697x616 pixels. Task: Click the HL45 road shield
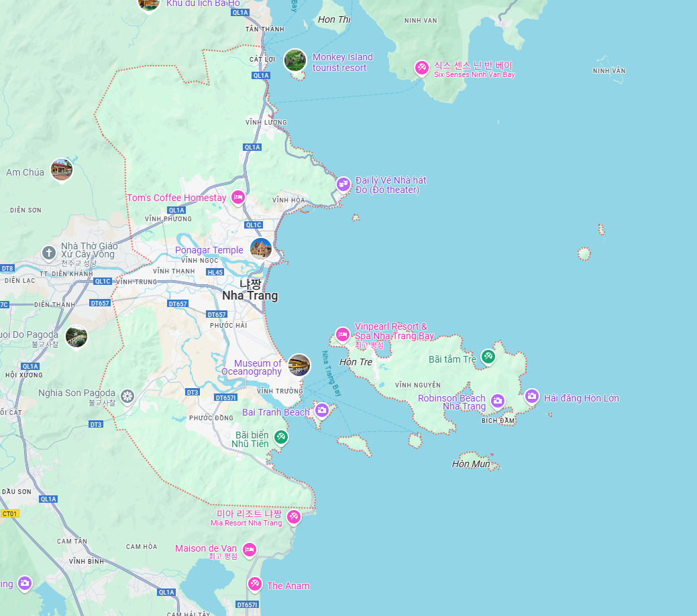(215, 272)
